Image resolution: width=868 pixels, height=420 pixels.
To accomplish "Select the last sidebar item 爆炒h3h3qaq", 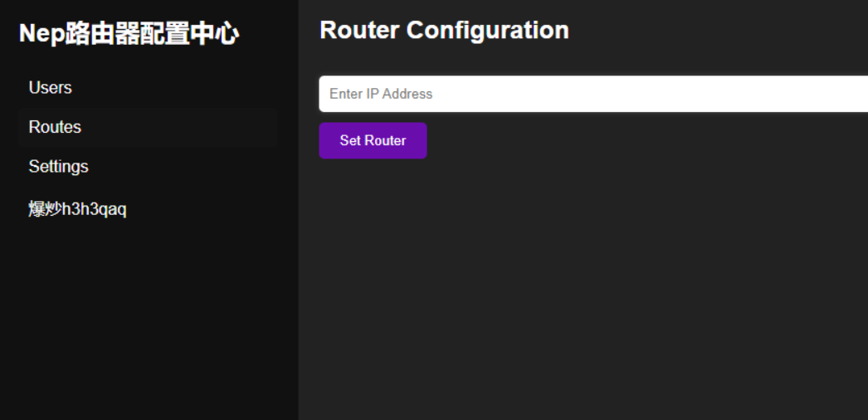I will pos(77,209).
